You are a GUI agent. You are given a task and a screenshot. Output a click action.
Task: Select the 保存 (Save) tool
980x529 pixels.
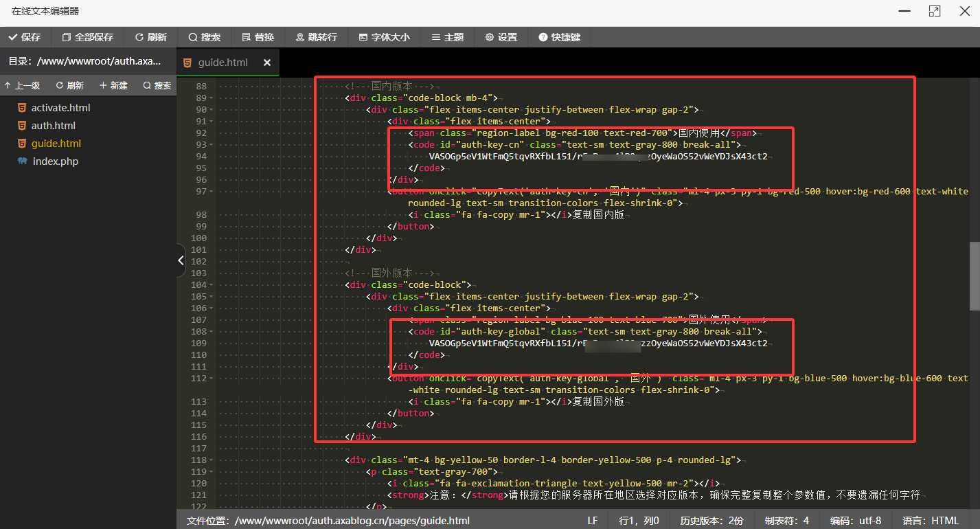click(x=26, y=37)
